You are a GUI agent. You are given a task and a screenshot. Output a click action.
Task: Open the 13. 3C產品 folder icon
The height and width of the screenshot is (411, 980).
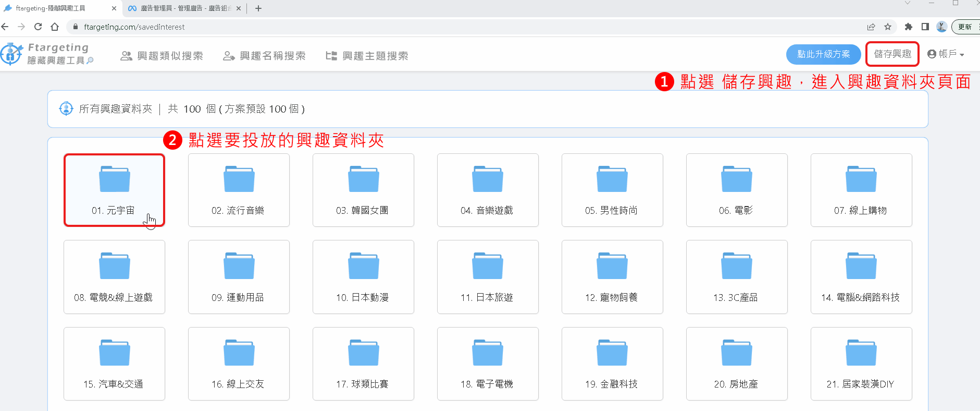[x=737, y=265]
